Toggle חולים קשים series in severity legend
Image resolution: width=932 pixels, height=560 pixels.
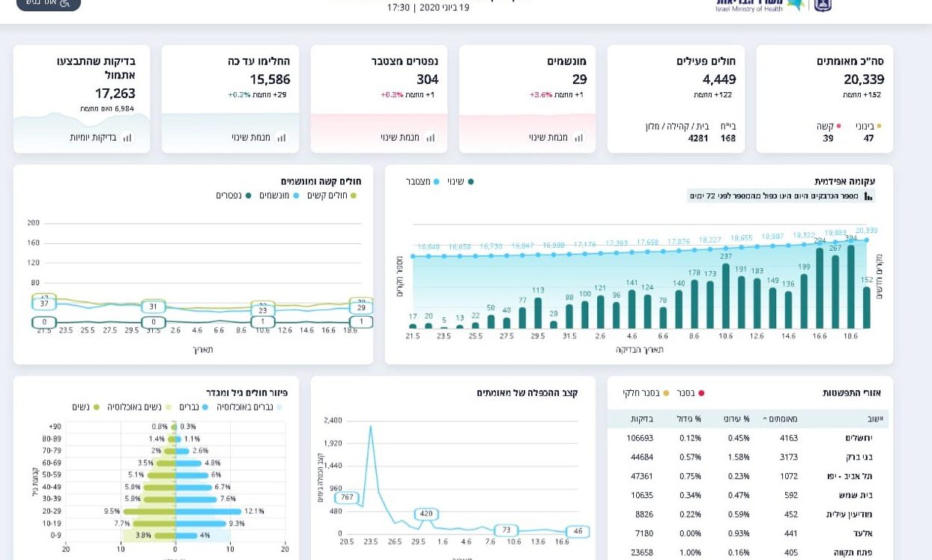coord(332,195)
